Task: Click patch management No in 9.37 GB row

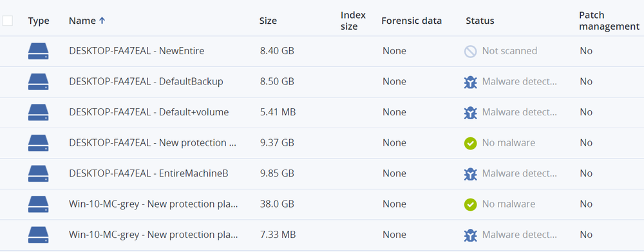Action: click(586, 143)
